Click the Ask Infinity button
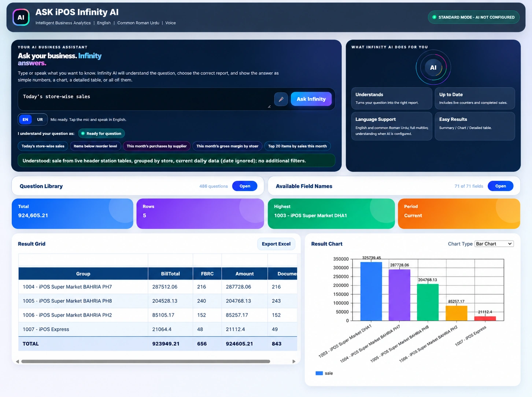This screenshot has height=397, width=532. click(x=311, y=99)
